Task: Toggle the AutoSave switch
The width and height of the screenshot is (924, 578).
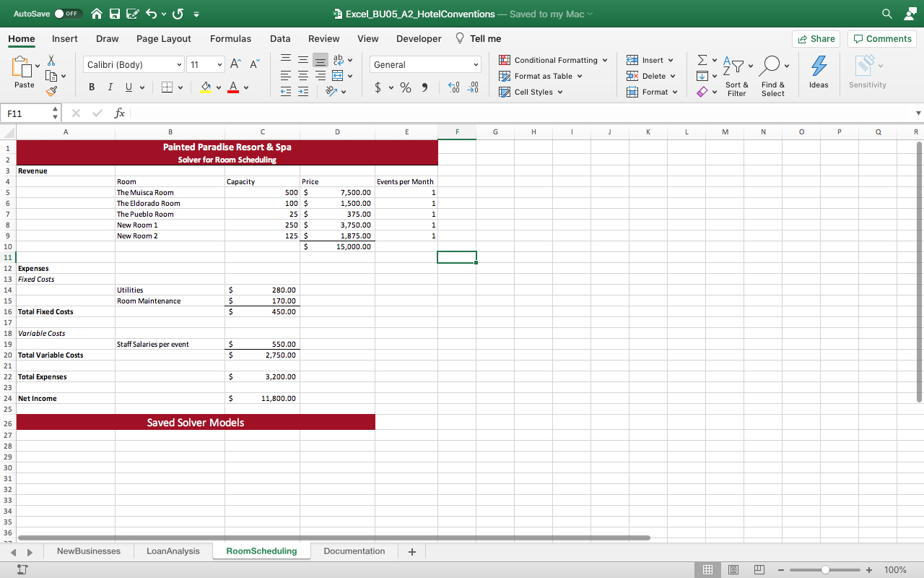Action: pyautogui.click(x=68, y=14)
